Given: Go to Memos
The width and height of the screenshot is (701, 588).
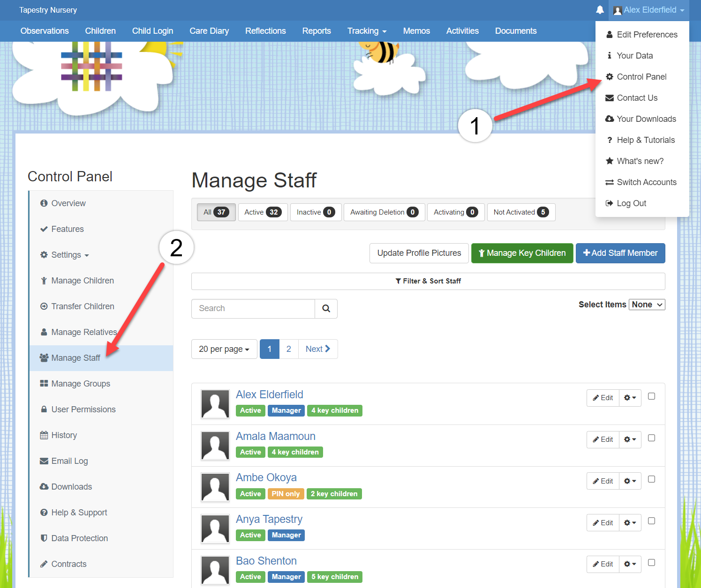Looking at the screenshot, I should [416, 31].
